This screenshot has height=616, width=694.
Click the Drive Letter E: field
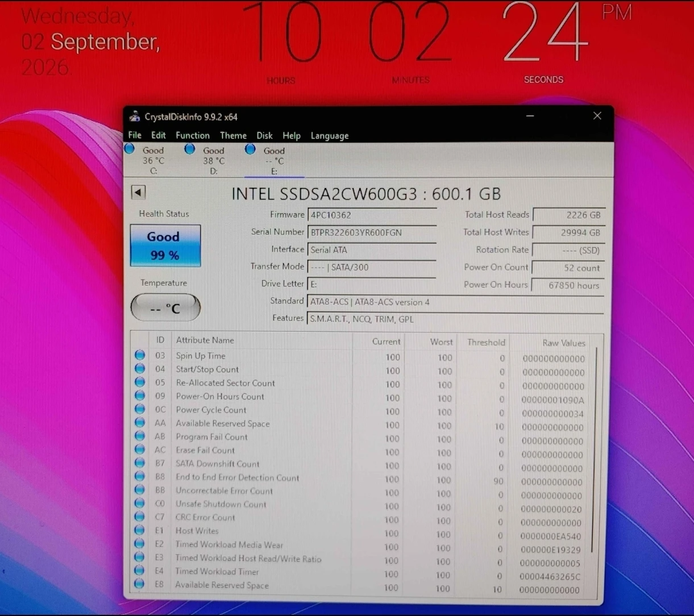[x=372, y=284]
